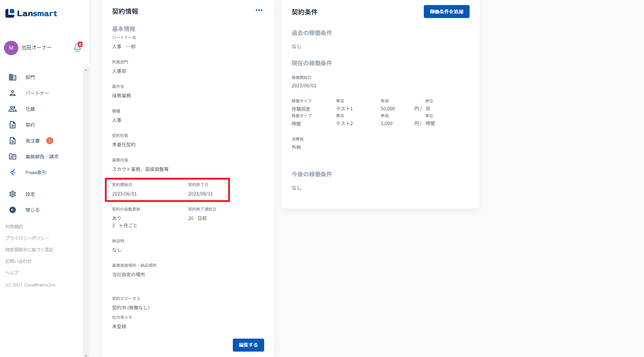The width and height of the screenshot is (644, 357).
Task: Open 設定 in the sidebar
Action: (x=30, y=194)
